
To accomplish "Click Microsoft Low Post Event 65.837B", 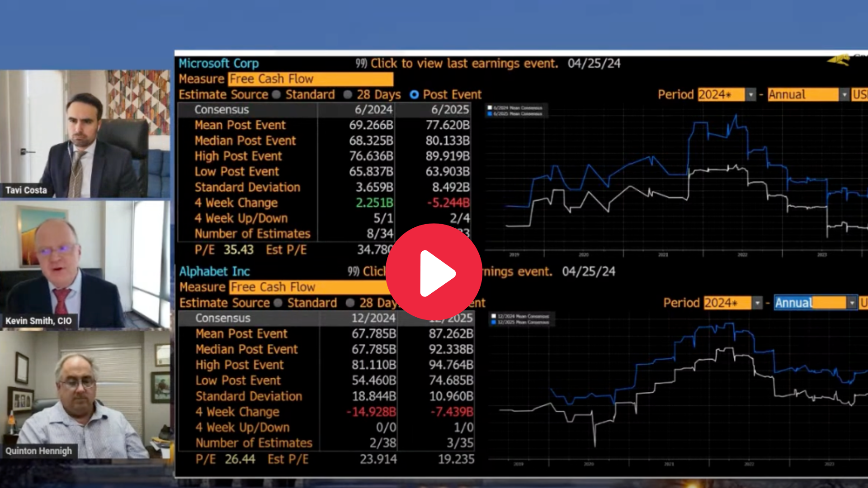I will tap(371, 172).
